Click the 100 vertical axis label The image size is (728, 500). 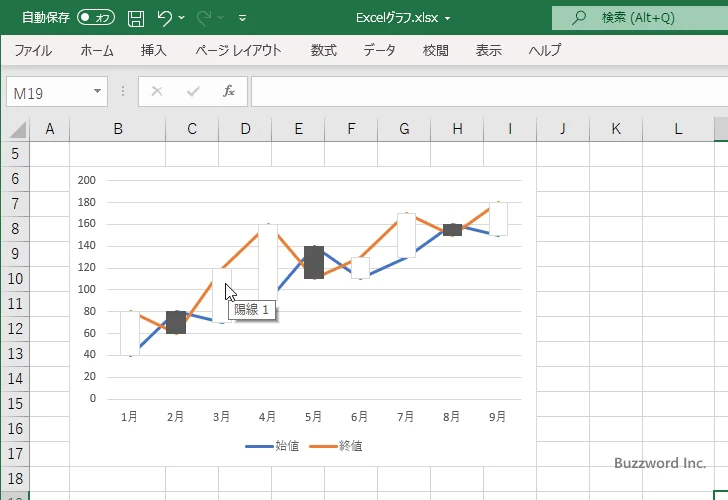pos(87,289)
